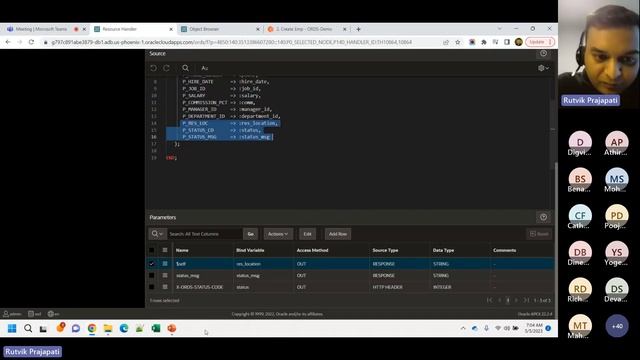The width and height of the screenshot is (640, 360).
Task: Click the Edit button in Parameters grid
Action: (x=307, y=234)
